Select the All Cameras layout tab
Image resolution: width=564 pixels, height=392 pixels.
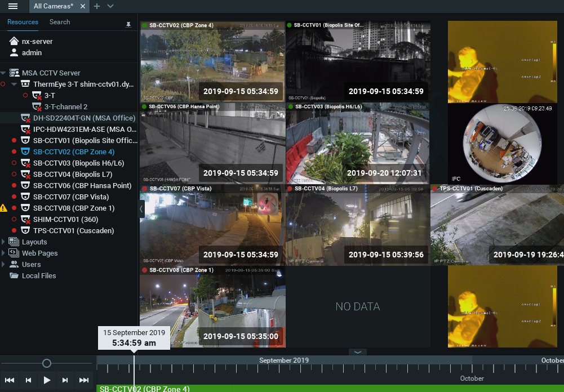coord(53,6)
